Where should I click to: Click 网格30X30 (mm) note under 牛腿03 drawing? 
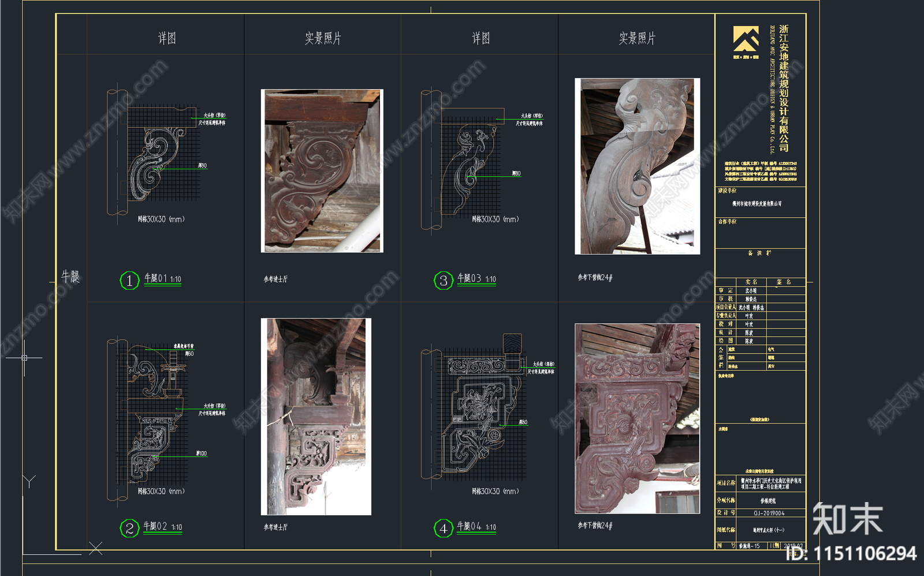pos(495,219)
